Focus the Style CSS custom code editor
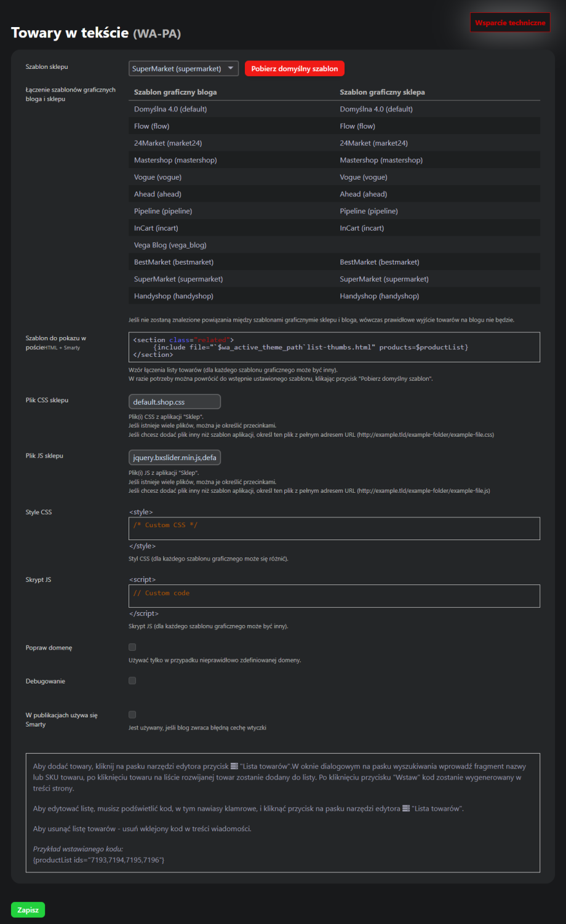The image size is (566, 924). pos(334,528)
